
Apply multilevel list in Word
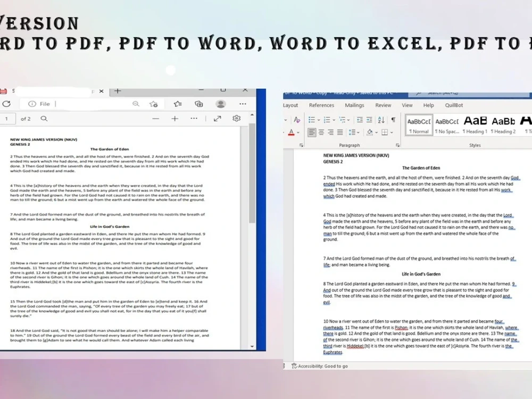coord(342,120)
